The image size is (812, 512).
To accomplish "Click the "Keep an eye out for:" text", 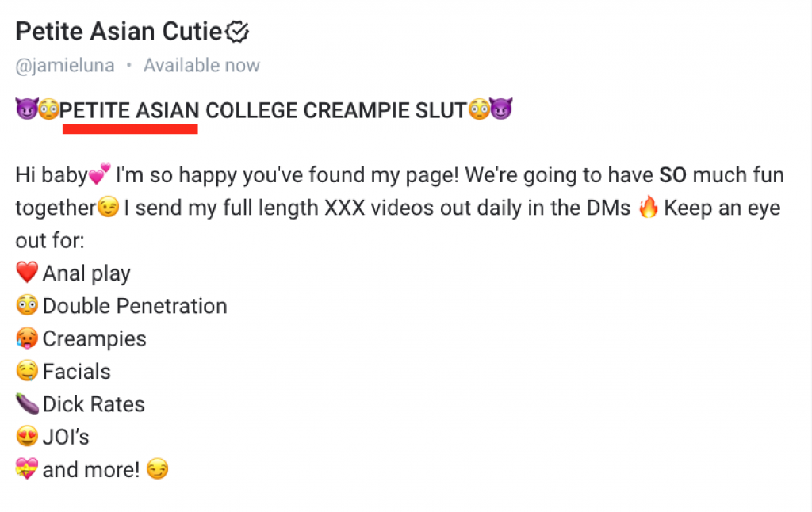I will click(398, 224).
